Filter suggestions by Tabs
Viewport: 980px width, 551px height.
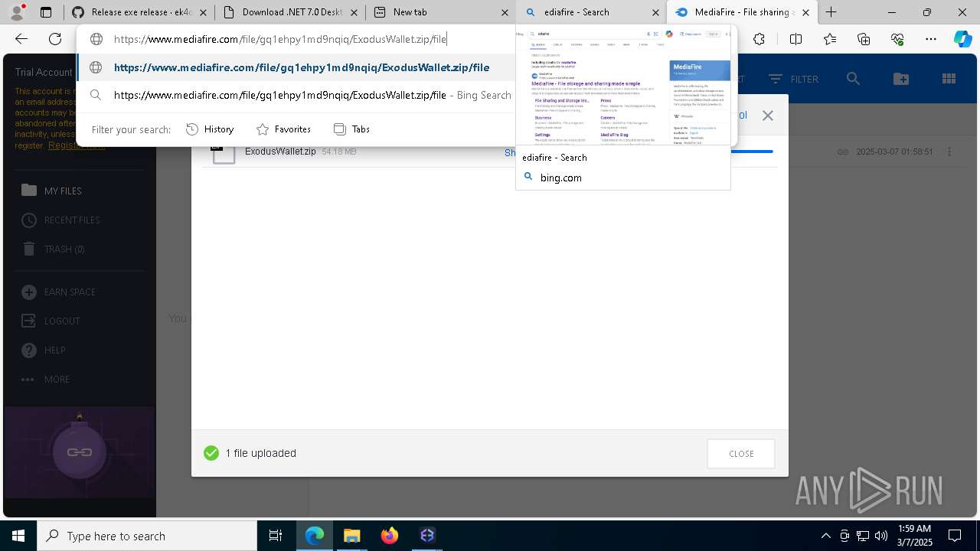point(351,129)
